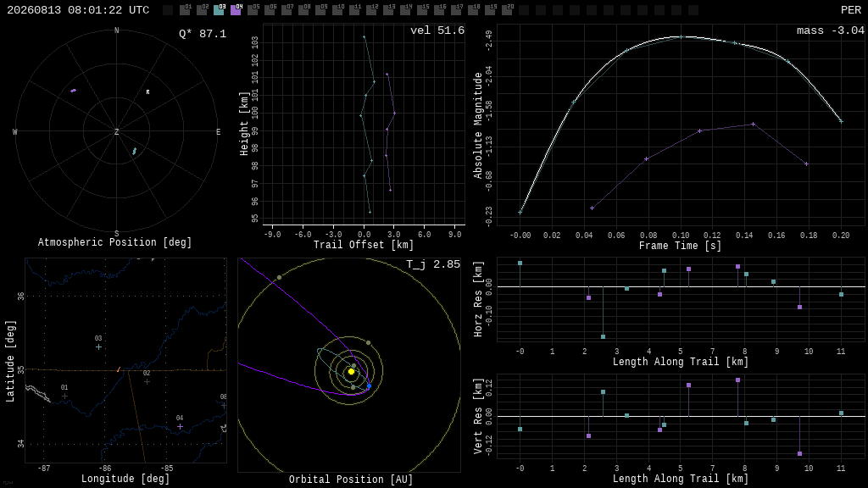Viewport: 868px width, 488px height.
Task: Select station 17 square indicator
Action: [456, 10]
